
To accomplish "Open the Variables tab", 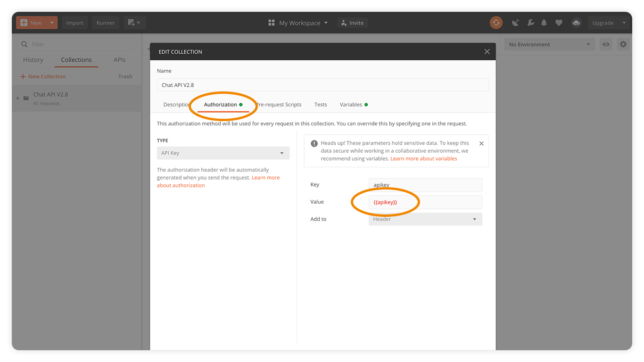I will click(x=354, y=105).
